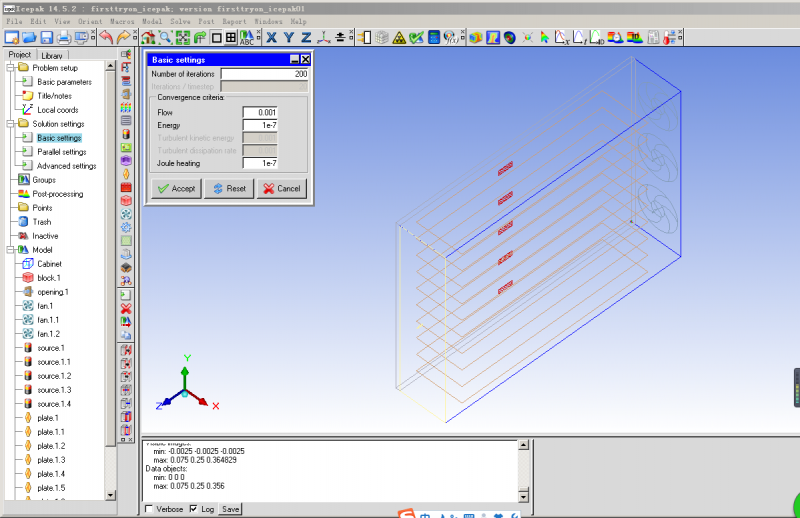Image resolution: width=800 pixels, height=518 pixels.
Task: Select plate.1.4 in the model tree
Action: (x=51, y=474)
